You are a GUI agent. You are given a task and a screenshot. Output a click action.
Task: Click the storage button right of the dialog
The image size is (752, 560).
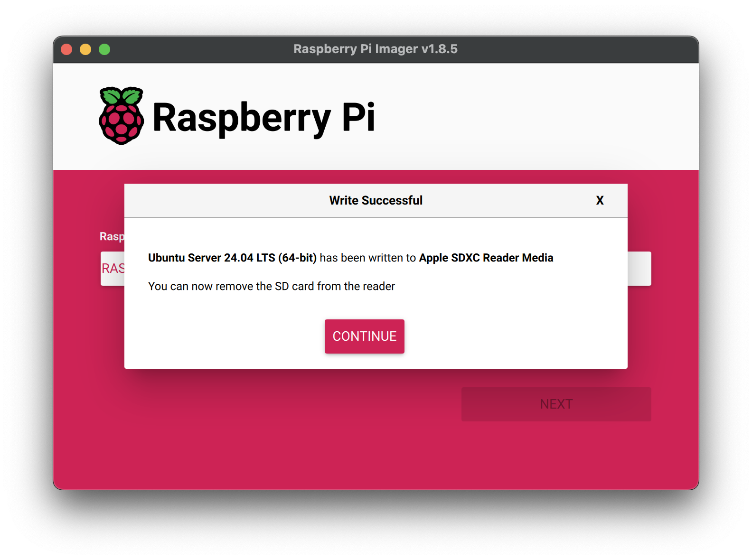point(639,269)
